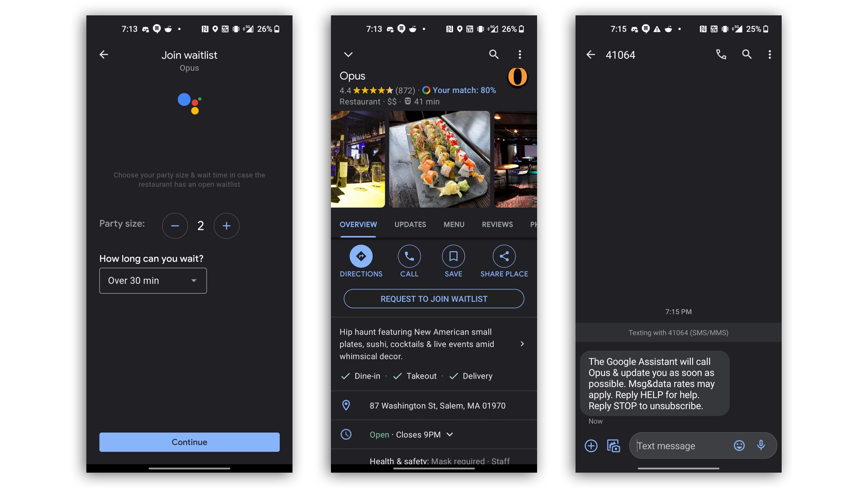Image resolution: width=868 pixels, height=488 pixels.
Task: Switch to the Menu tab
Action: pos(454,224)
